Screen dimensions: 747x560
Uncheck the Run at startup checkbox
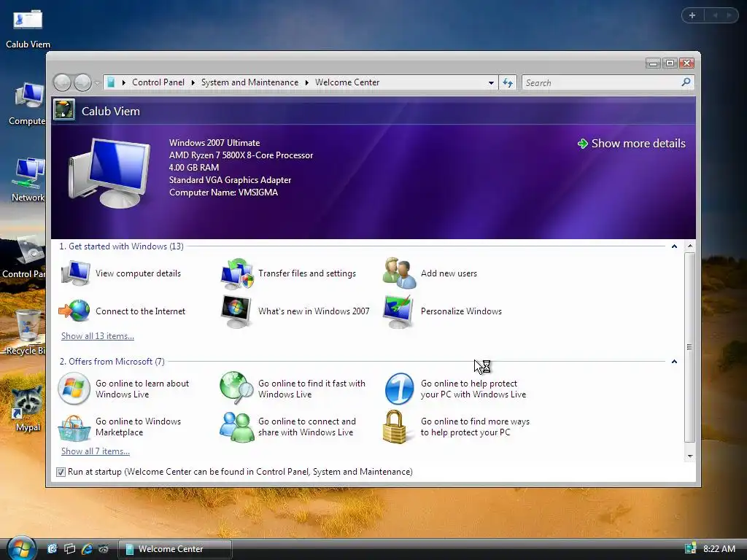[61, 472]
